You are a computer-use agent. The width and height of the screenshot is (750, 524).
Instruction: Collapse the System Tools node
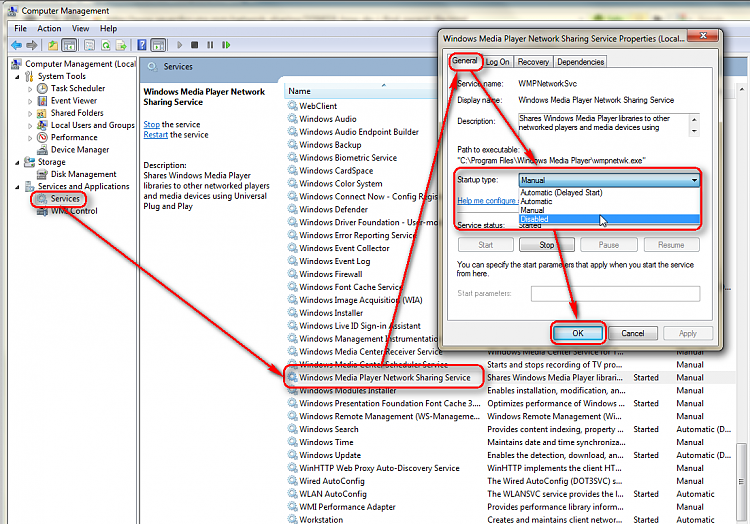(17, 77)
